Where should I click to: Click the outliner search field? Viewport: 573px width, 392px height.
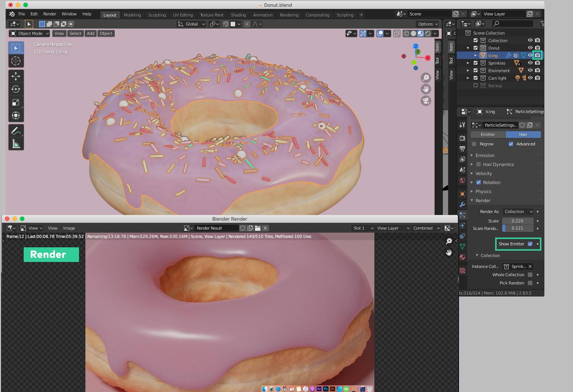(512, 24)
